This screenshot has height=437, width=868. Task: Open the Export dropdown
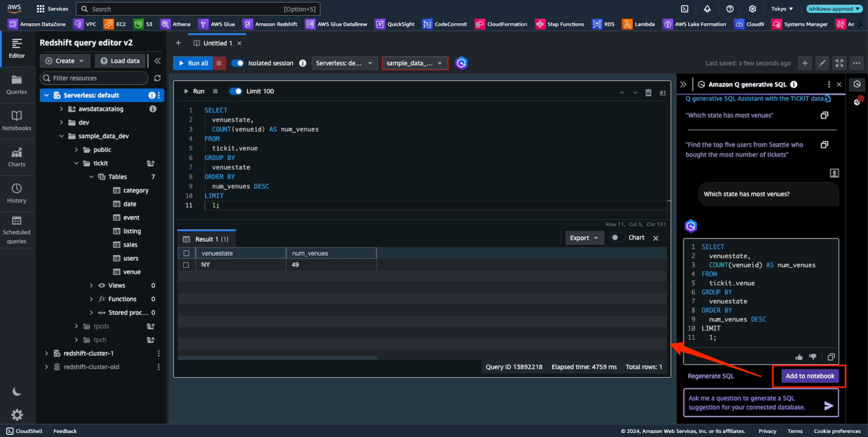point(584,238)
